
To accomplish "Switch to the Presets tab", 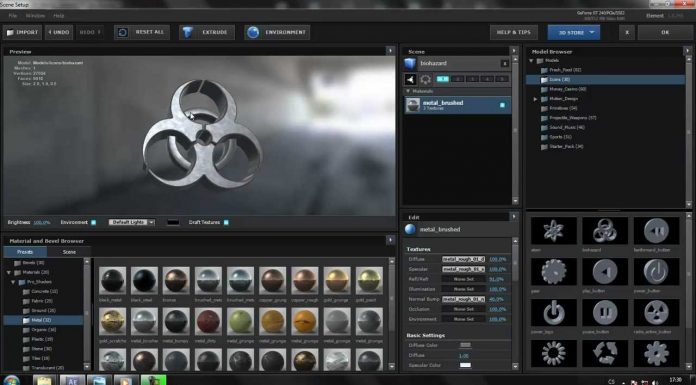I will pos(25,252).
